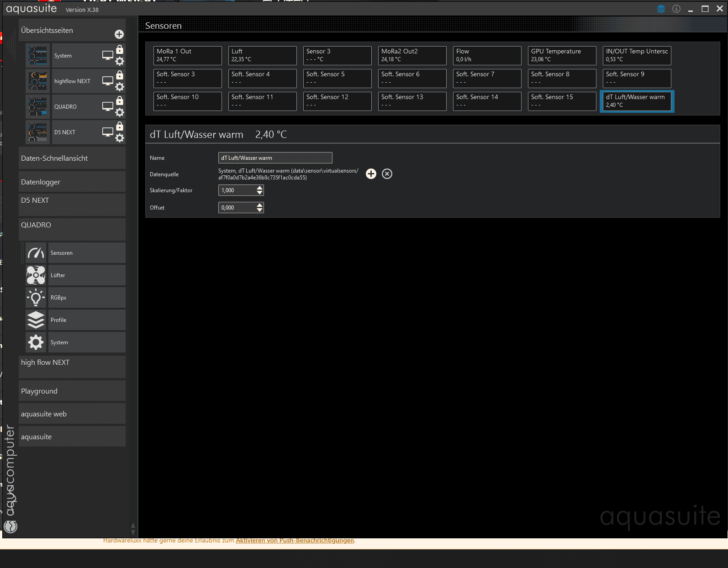Viewport: 728px width, 568px height.
Task: Select the Soft. Sensor 12 tile
Action: [338, 101]
